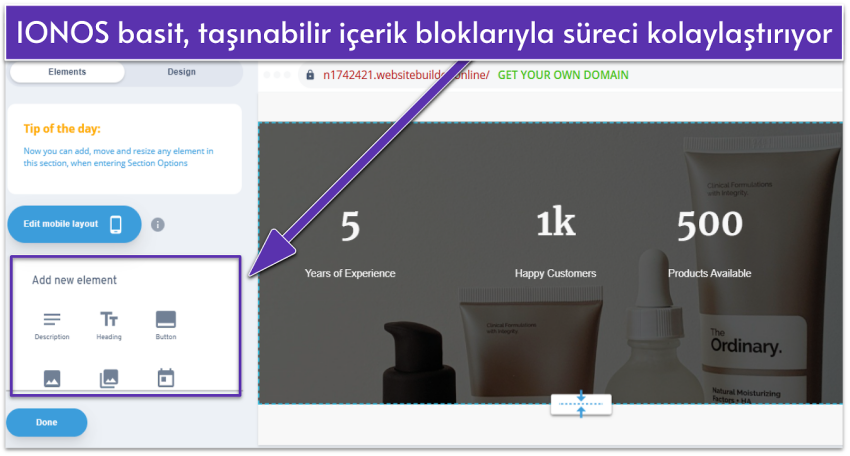Viewport: 850px width, 456px height.
Task: Click the Done button
Action: [x=47, y=422]
